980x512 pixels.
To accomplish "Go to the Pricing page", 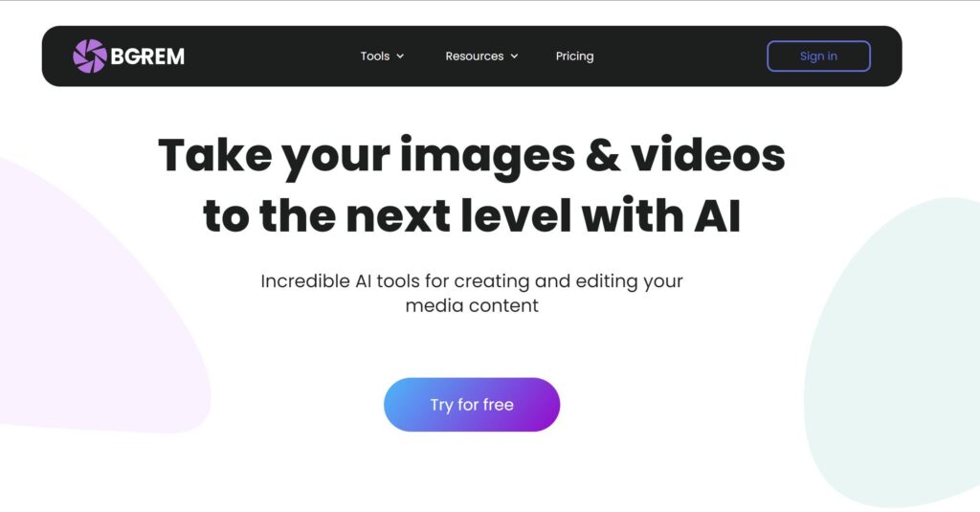I will pos(574,56).
